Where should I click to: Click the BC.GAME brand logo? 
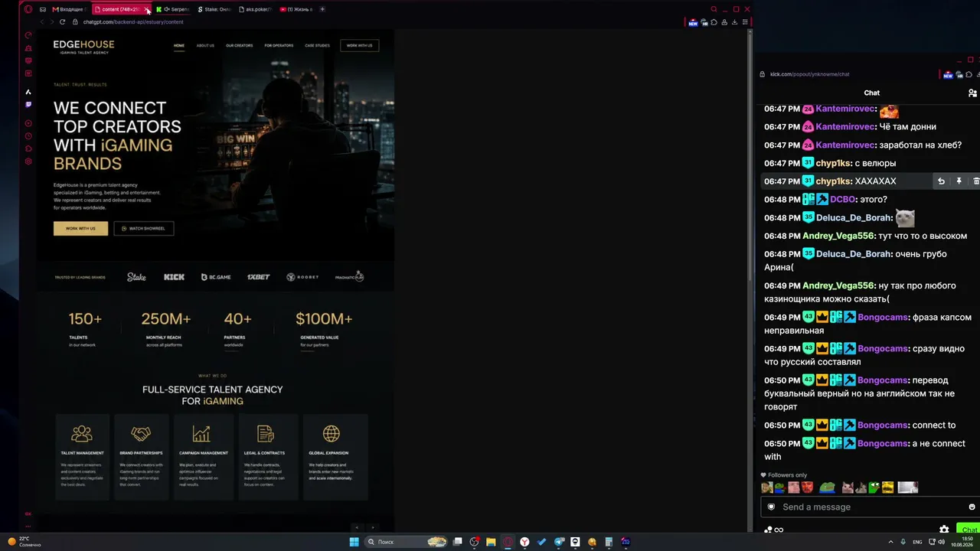pyautogui.click(x=216, y=277)
